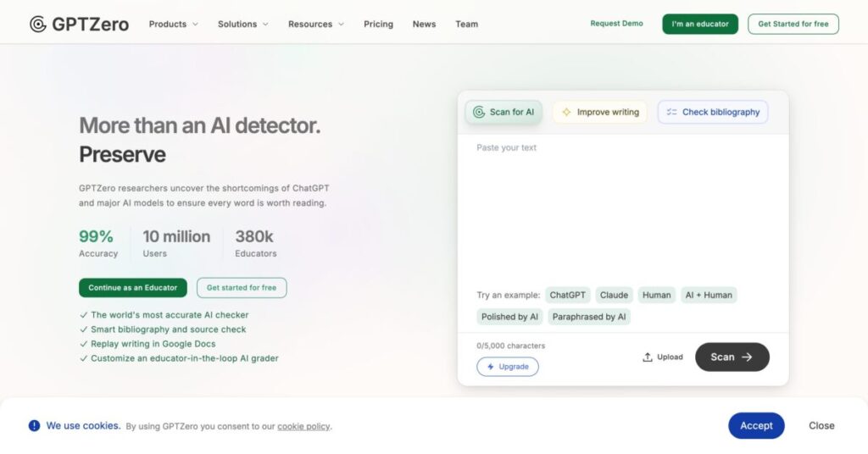Image resolution: width=868 pixels, height=454 pixels.
Task: Try the Paraphrased by AI example
Action: [589, 317]
